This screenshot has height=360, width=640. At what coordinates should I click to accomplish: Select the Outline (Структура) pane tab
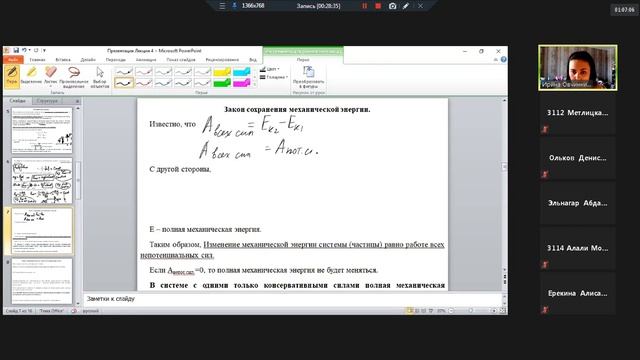[x=47, y=101]
